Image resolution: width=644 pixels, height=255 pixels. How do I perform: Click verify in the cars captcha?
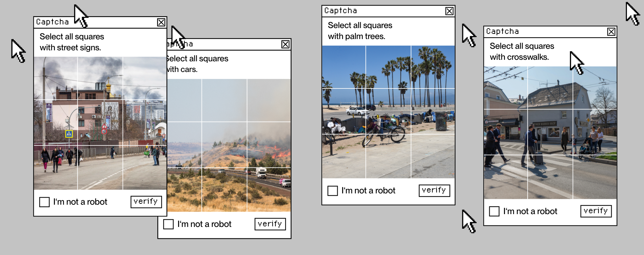pos(270,224)
